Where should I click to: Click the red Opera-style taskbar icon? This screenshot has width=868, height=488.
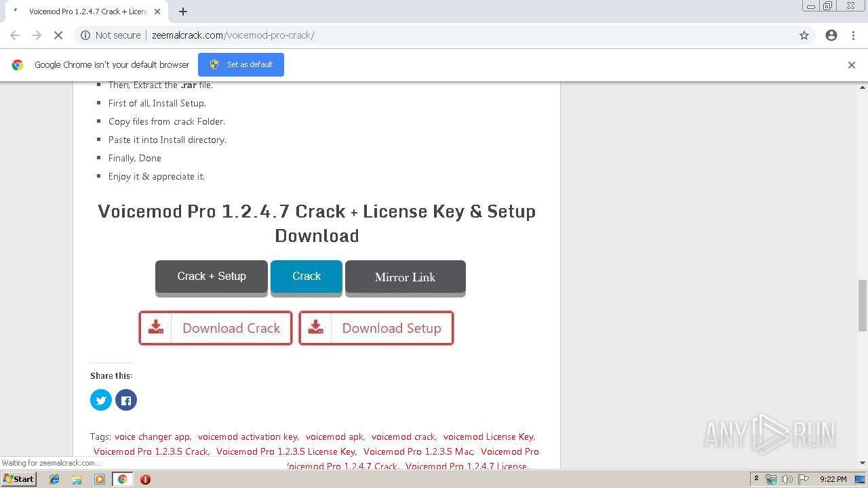145,479
